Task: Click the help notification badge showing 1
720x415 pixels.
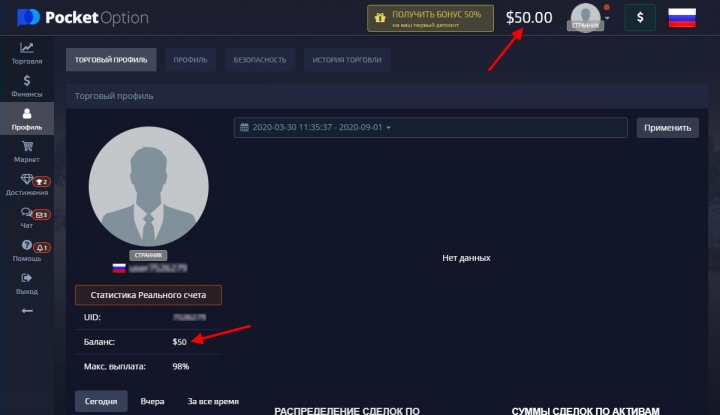Action: [42, 248]
